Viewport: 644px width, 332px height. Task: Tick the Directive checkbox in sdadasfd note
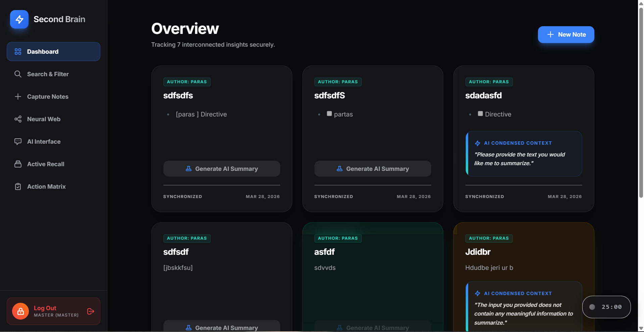(x=480, y=114)
